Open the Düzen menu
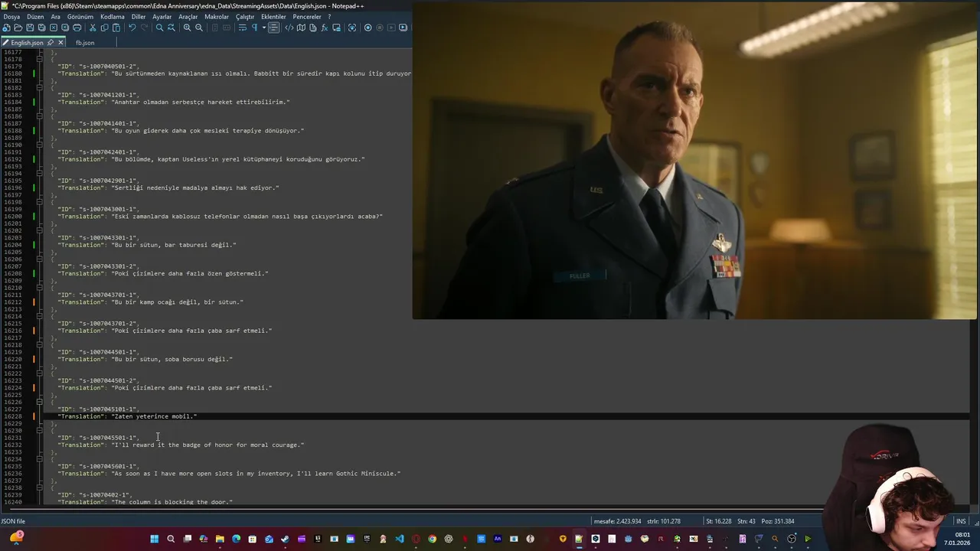The width and height of the screenshot is (980, 551). [35, 17]
